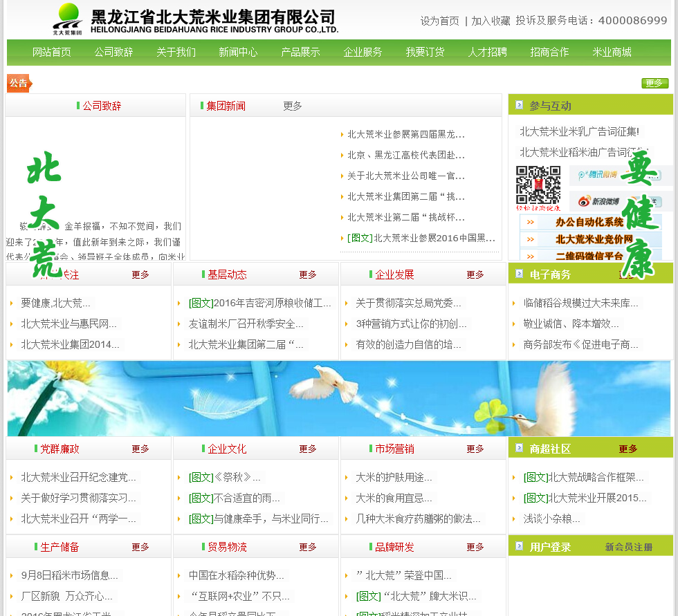Click 新会员注册 link
The width and height of the screenshot is (678, 616).
[629, 548]
